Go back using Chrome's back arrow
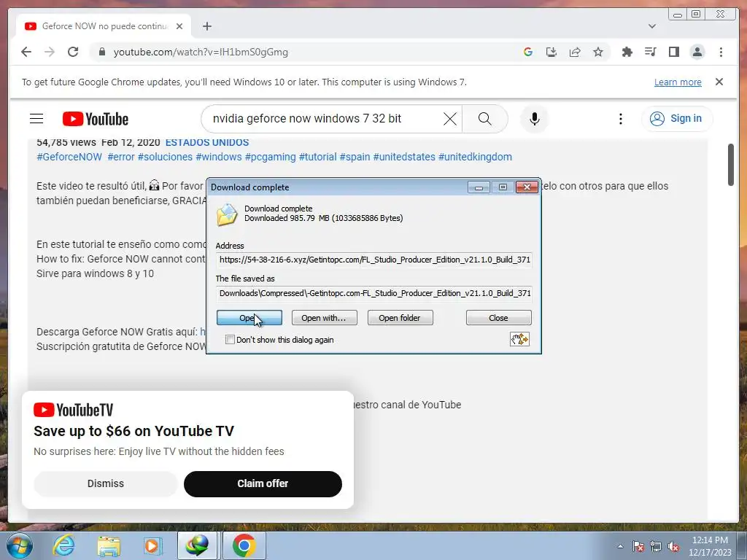This screenshot has height=560, width=747. pyautogui.click(x=26, y=52)
